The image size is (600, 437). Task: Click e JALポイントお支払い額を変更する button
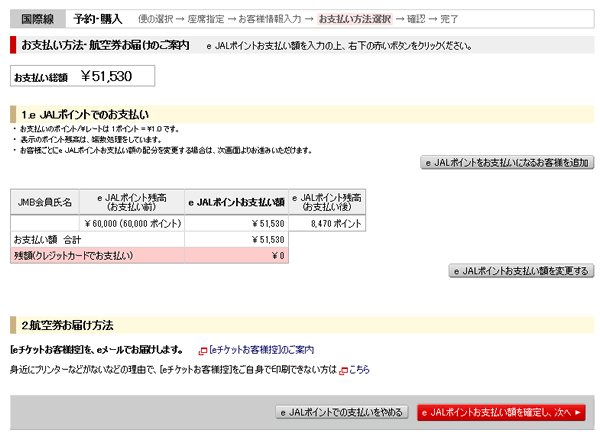(521, 271)
